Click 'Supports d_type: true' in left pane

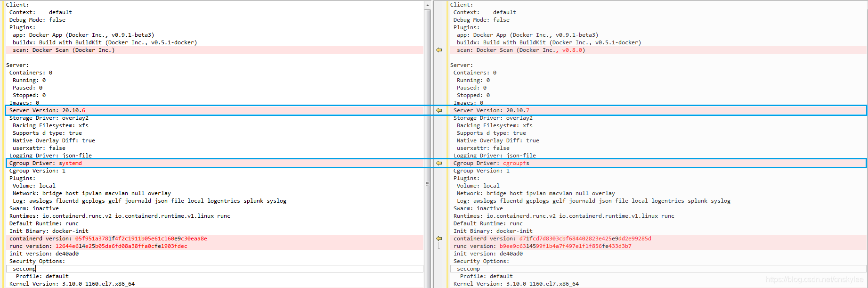click(x=47, y=133)
